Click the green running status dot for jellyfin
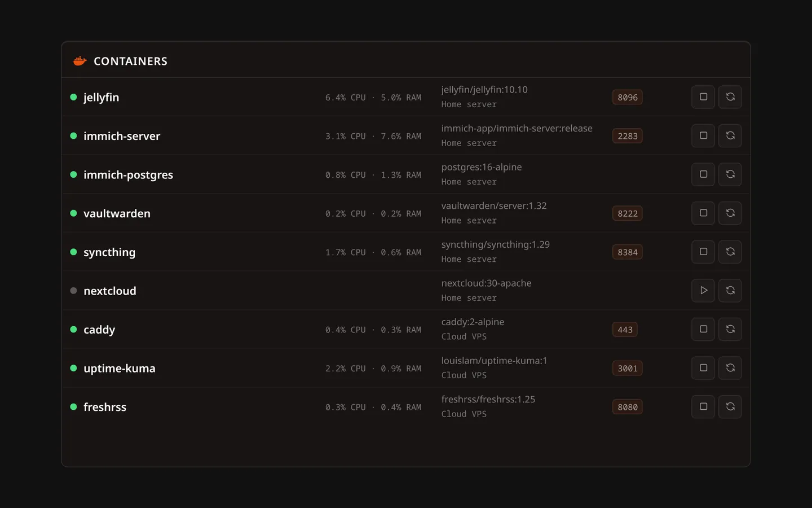This screenshot has height=508, width=812. click(x=73, y=97)
